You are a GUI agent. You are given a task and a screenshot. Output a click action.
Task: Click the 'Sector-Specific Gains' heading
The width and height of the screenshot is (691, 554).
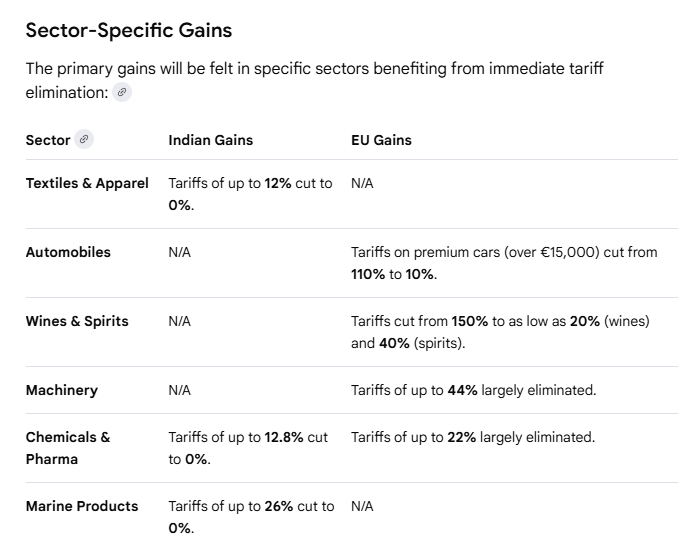(x=128, y=31)
